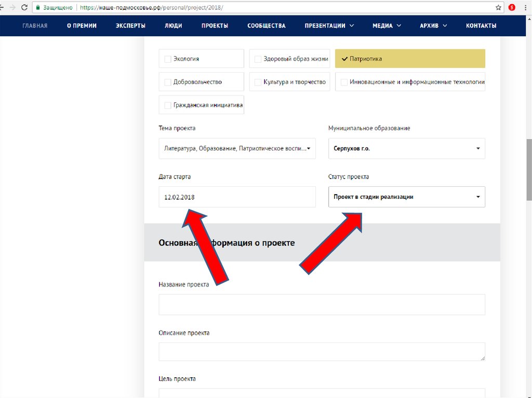
Task: Tick the Добровольчество checkbox
Action: pyautogui.click(x=168, y=82)
